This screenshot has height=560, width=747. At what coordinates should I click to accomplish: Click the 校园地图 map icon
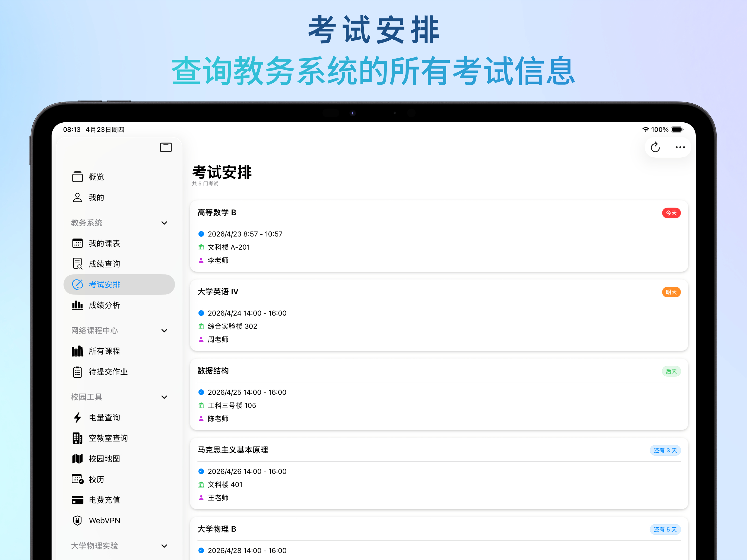coord(77,459)
